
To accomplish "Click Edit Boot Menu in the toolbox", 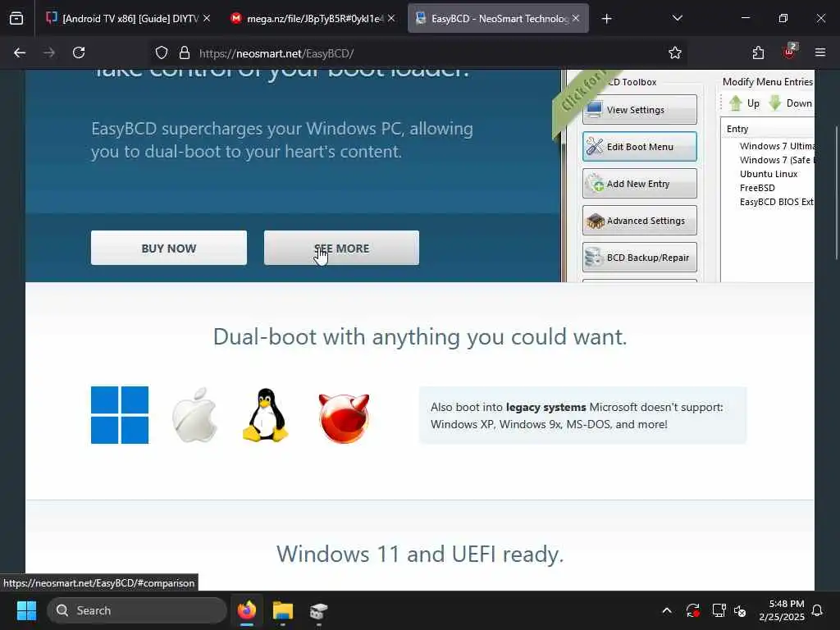I will [x=640, y=147].
